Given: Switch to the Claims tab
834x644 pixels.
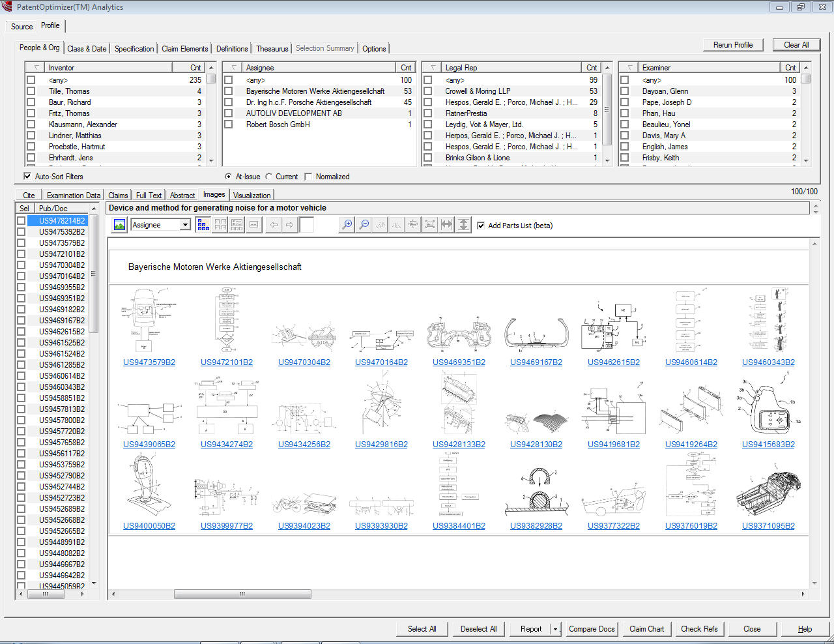Looking at the screenshot, I should tap(118, 196).
